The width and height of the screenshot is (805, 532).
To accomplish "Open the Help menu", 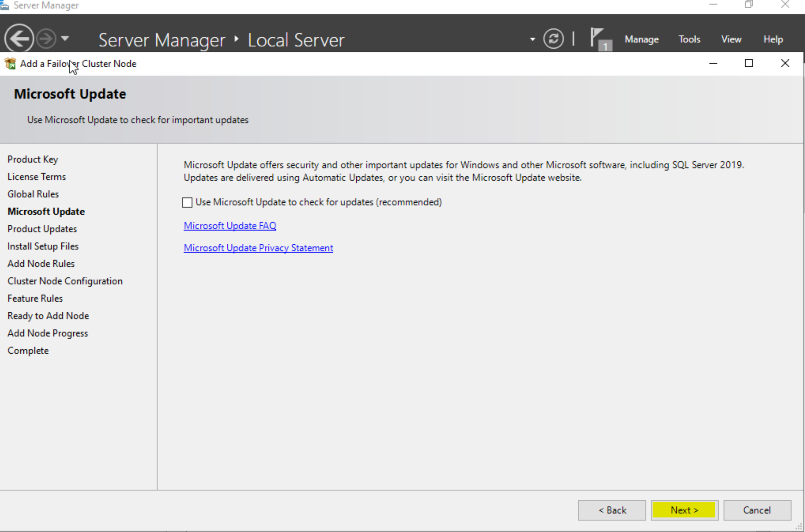I will point(773,40).
